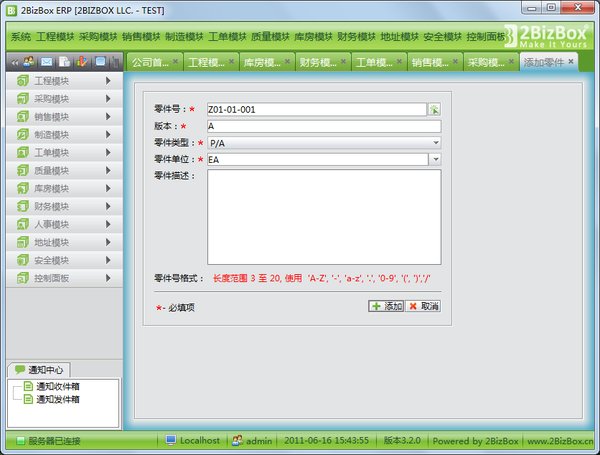Click the 地址模块 sidebar icon
Image resolution: width=600 pixels, height=455 pixels.
[x=23, y=242]
